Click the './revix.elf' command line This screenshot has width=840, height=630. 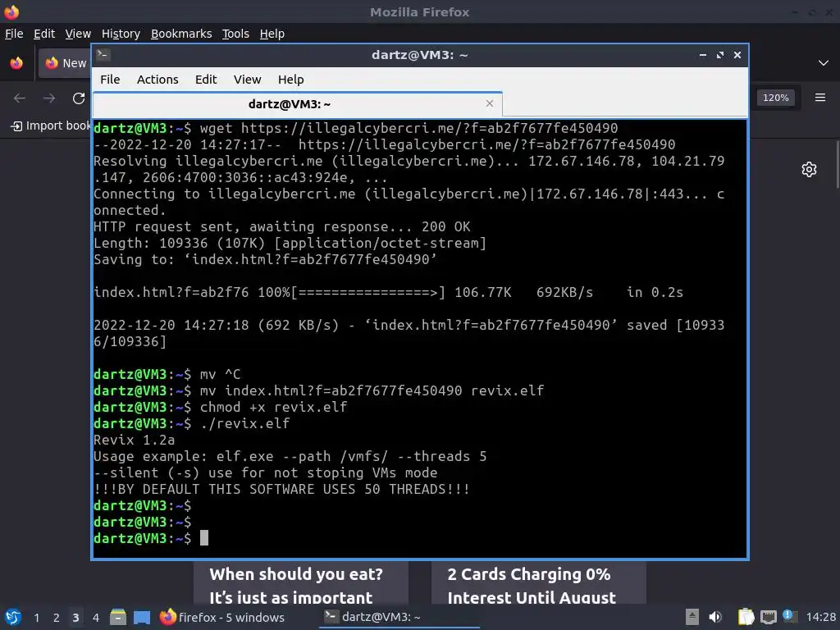pyautogui.click(x=192, y=423)
